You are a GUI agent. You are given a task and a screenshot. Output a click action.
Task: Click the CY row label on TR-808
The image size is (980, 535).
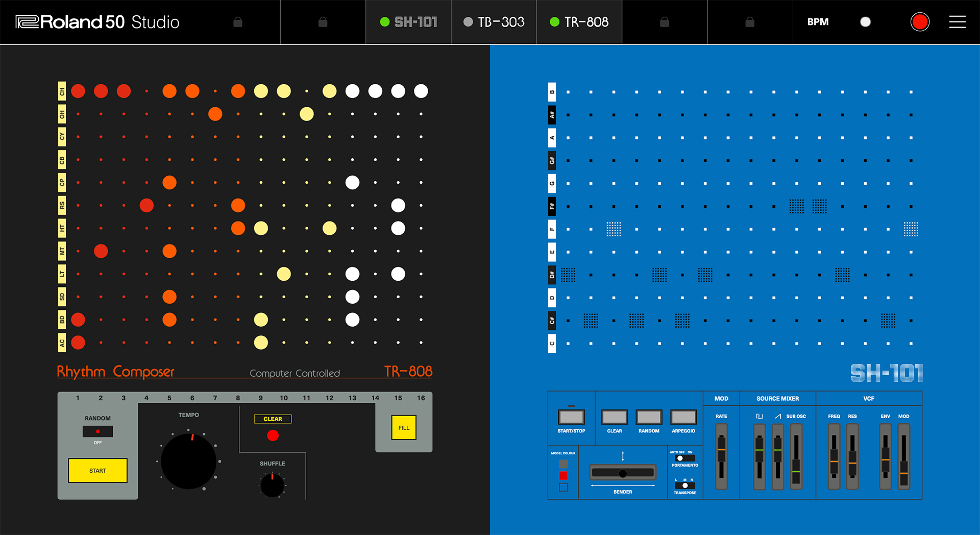pos(62,137)
